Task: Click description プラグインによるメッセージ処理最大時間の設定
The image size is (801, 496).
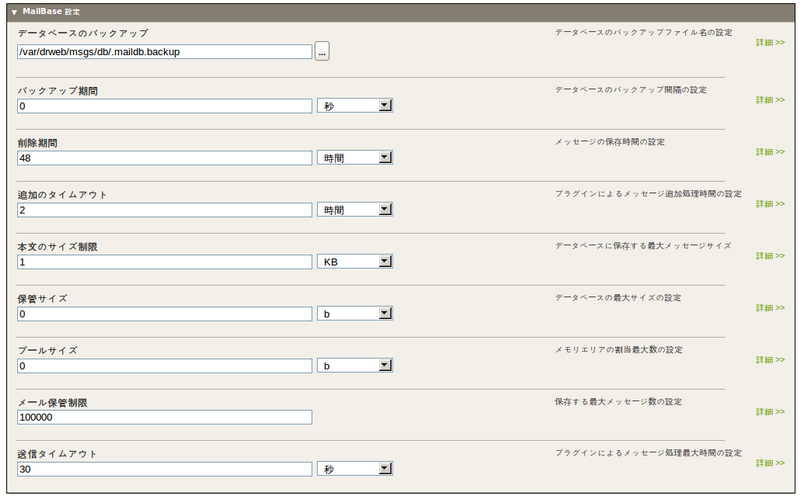Action: coord(648,453)
